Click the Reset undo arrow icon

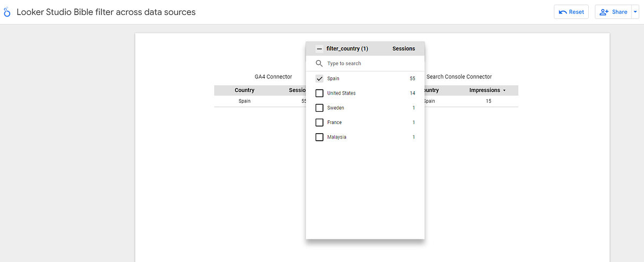tap(563, 12)
